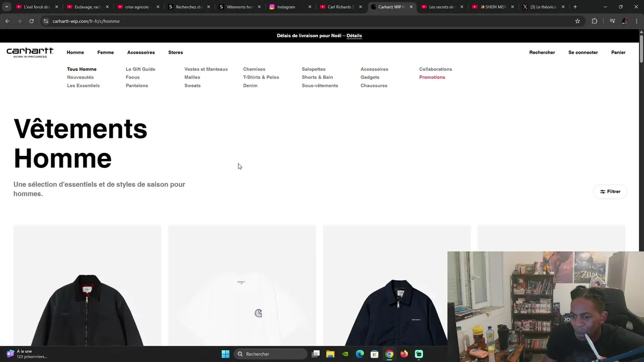The image size is (644, 362).
Task: Open the Stores menu item
Action: click(176, 52)
